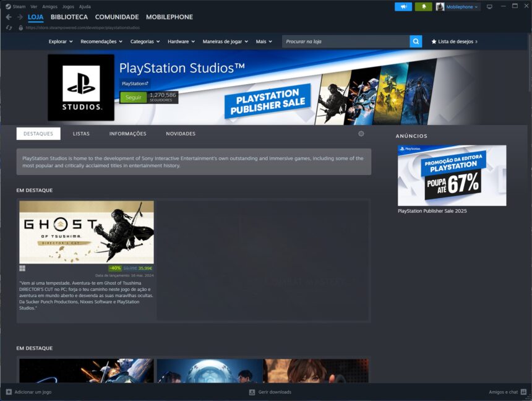Screen dimensions: 532x401
Task: Open the PlayStation Publisher Sale 2025 advert
Action: 452,176
